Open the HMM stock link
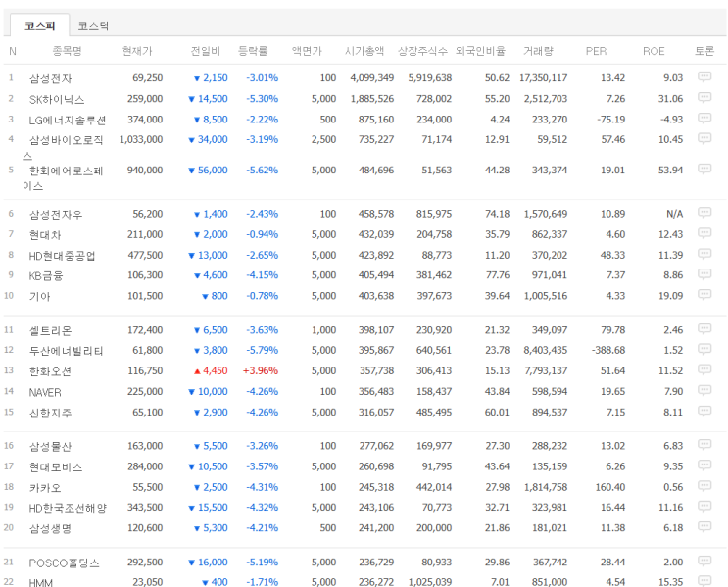Viewport: 728px width, 587px height. pos(41,582)
